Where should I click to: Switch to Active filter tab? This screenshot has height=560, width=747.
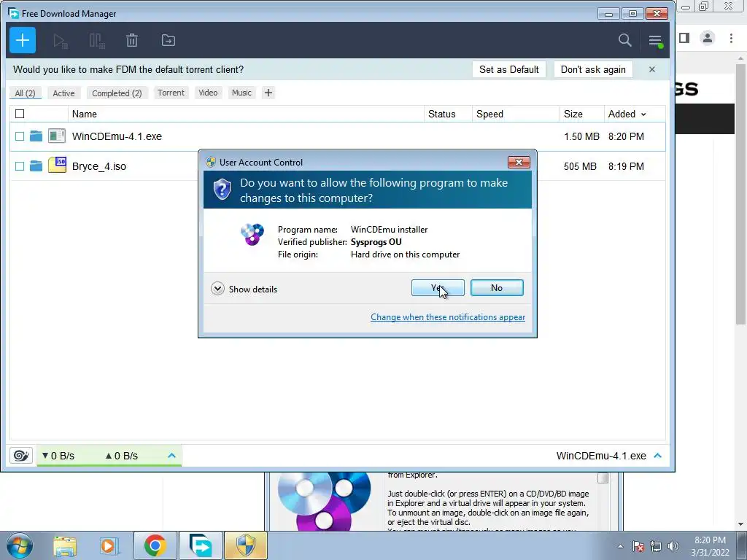point(64,93)
